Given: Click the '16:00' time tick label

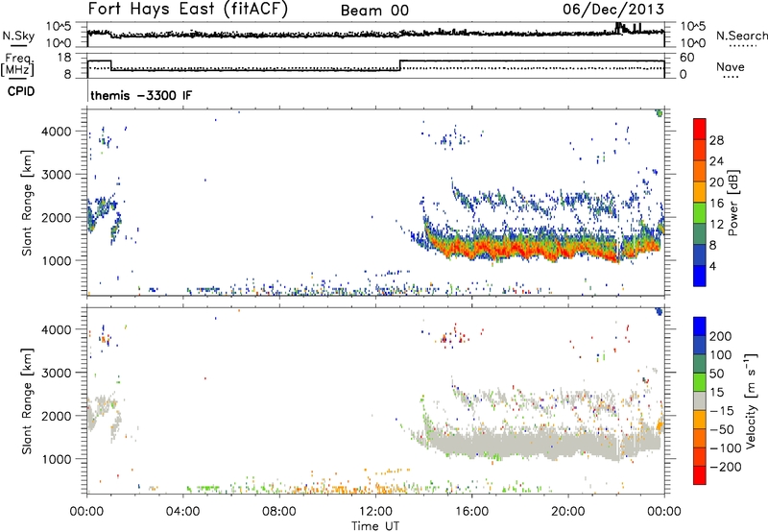Looking at the screenshot, I should click(x=471, y=512).
